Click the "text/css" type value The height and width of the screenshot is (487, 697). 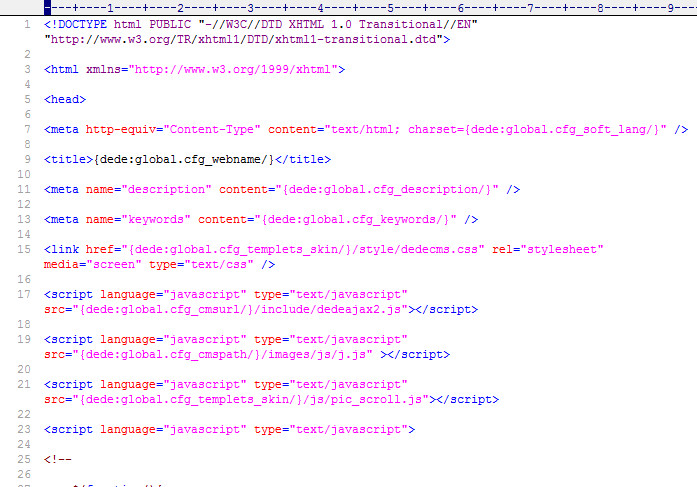click(219, 264)
